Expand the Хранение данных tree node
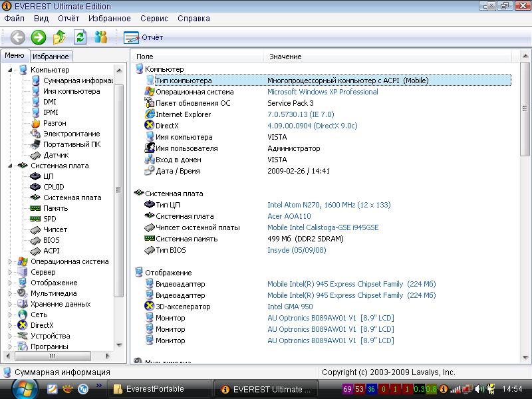The width and height of the screenshot is (532, 399). point(10,304)
